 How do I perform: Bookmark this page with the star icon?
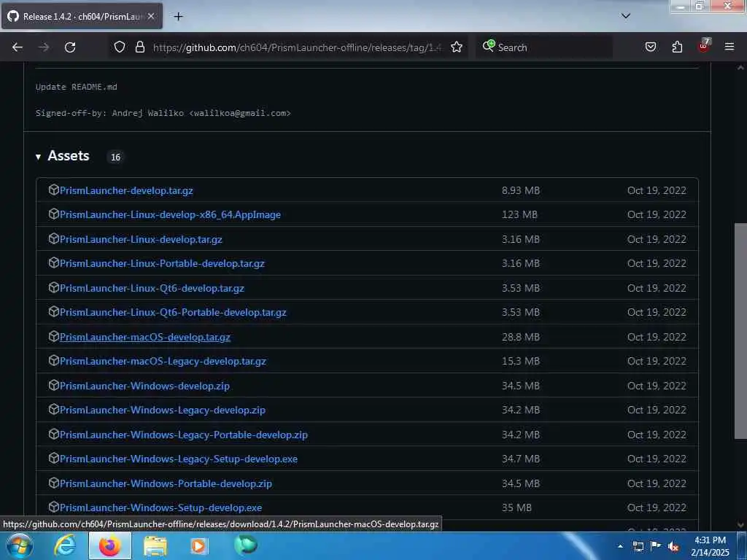click(x=457, y=47)
